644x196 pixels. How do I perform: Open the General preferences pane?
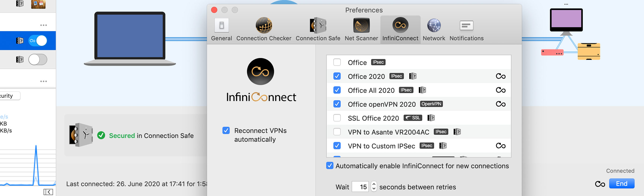pyautogui.click(x=221, y=29)
